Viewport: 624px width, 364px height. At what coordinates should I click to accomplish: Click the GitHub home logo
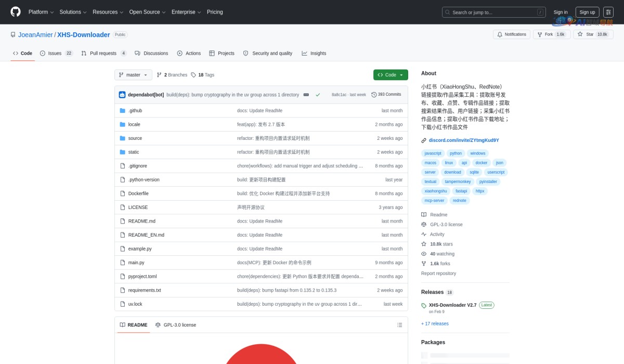click(15, 11)
